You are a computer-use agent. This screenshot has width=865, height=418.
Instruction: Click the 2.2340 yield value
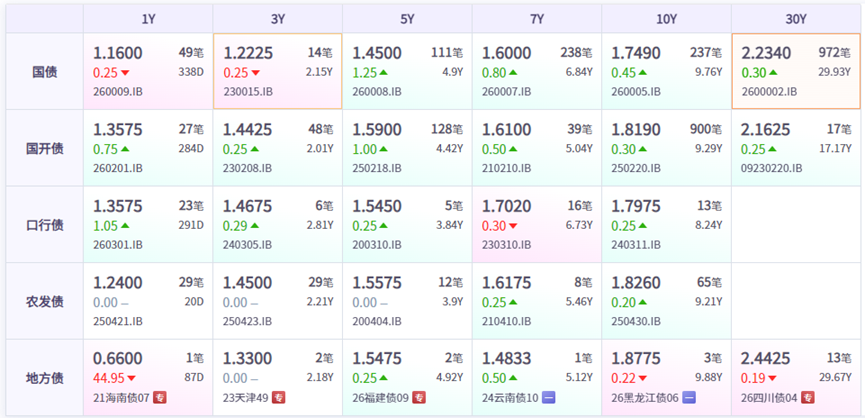click(x=766, y=53)
